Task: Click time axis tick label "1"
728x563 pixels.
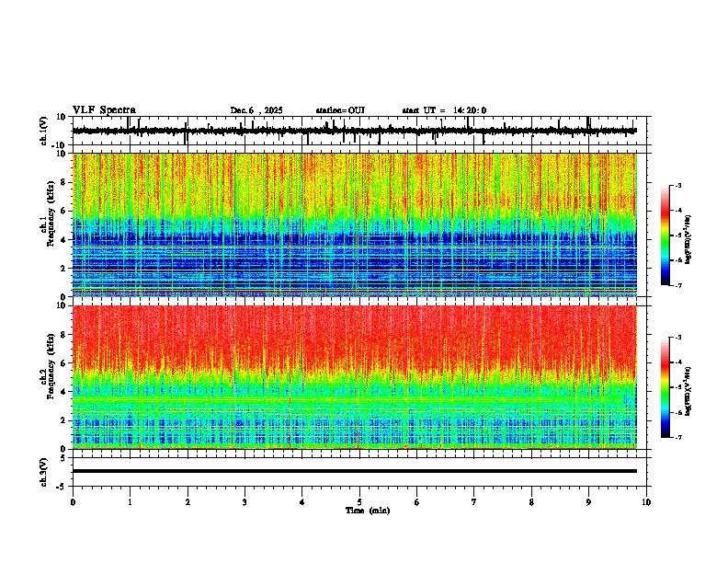Action: point(130,502)
